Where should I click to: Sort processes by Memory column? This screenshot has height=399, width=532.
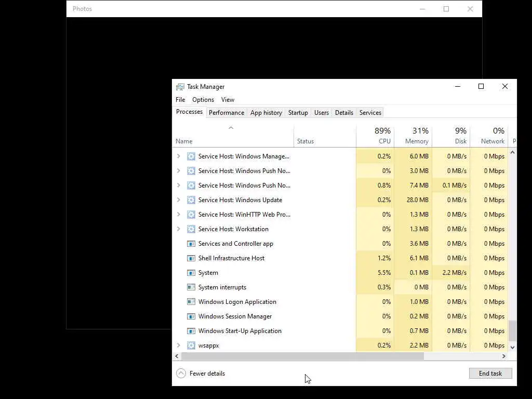click(x=413, y=136)
